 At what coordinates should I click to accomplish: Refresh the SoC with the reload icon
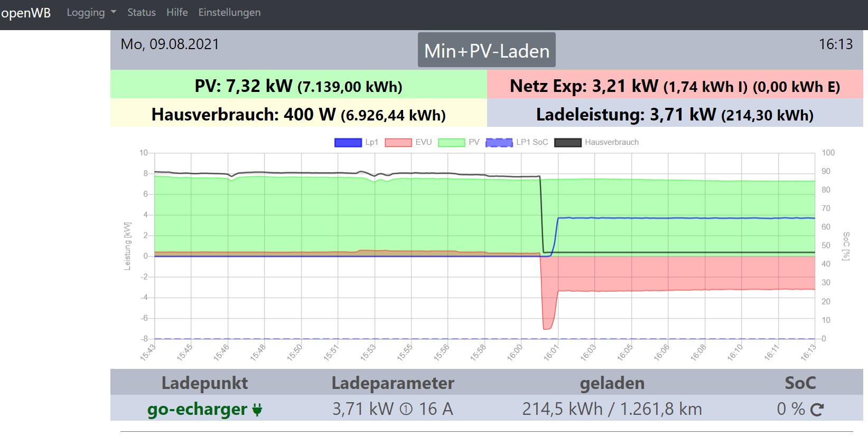pos(817,410)
